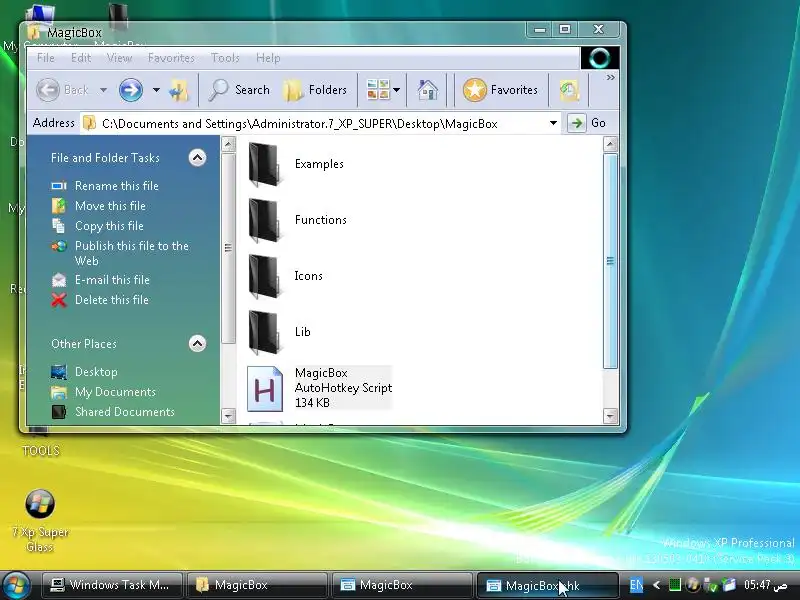Select the Functions folder icon

point(264,220)
